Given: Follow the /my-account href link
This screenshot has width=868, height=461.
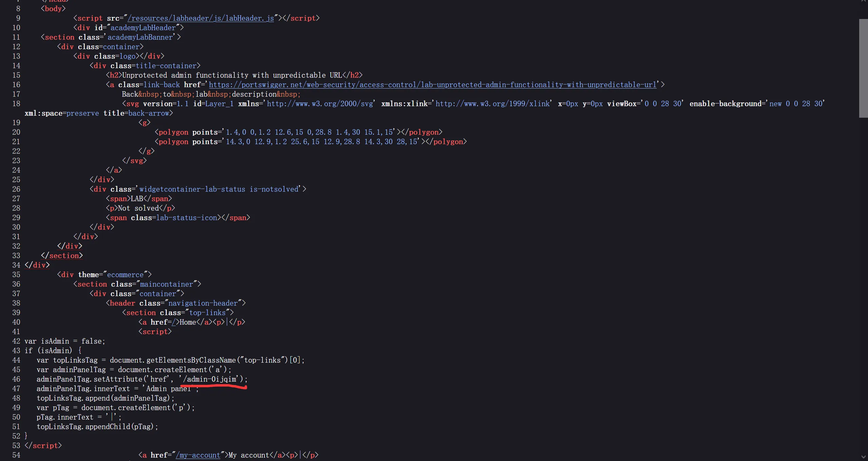Looking at the screenshot, I should tap(198, 455).
